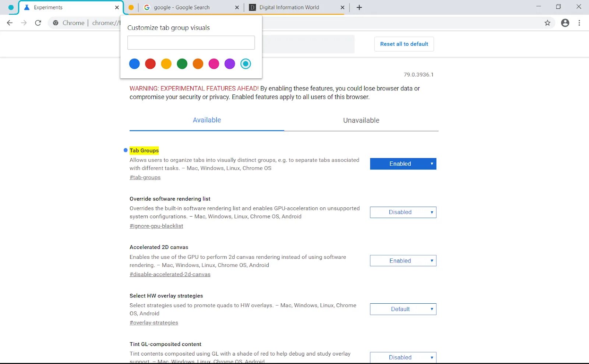Restore down the Chrome window
The image size is (589, 364).
click(558, 7)
